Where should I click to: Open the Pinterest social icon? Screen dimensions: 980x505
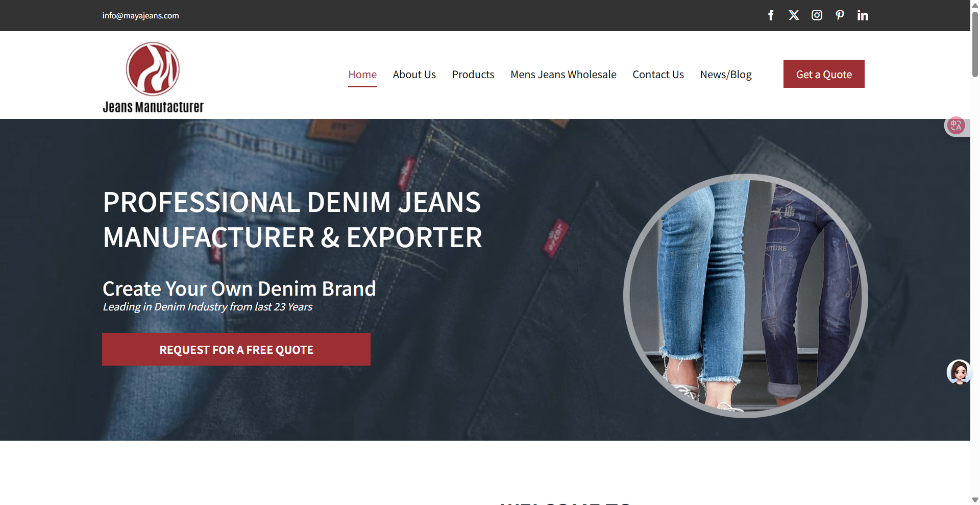(x=840, y=15)
